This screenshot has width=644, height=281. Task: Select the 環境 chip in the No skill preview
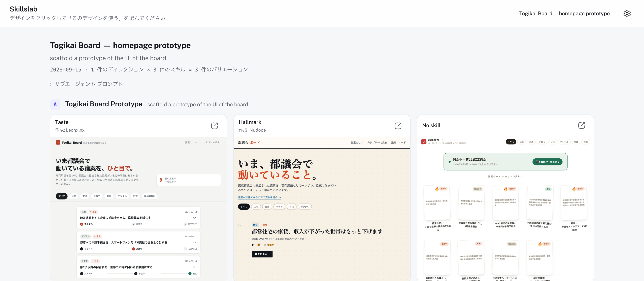pyautogui.click(x=585, y=142)
